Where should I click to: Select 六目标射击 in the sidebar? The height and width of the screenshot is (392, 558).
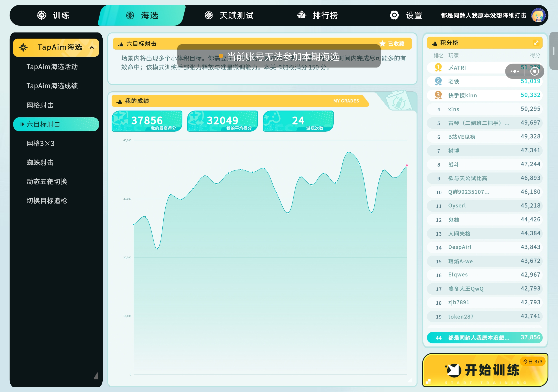56,124
